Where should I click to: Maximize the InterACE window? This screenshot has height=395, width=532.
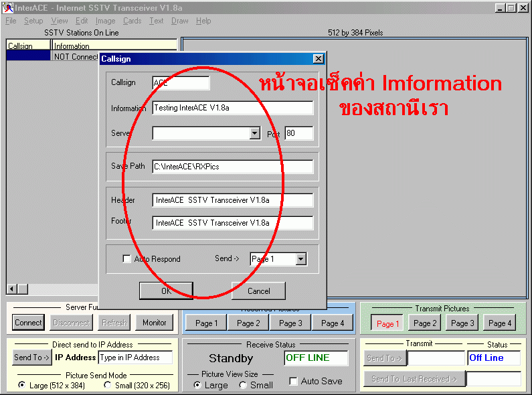tap(511, 8)
